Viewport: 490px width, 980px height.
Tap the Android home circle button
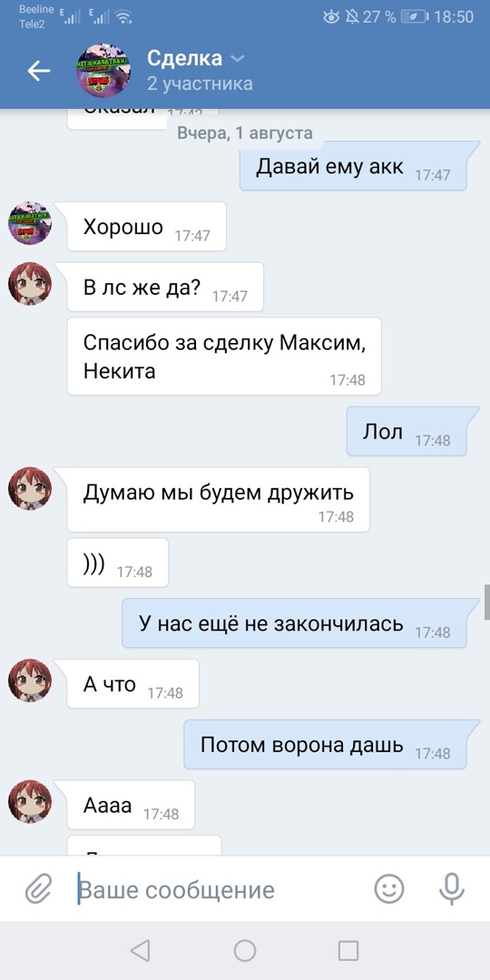pos(245,951)
